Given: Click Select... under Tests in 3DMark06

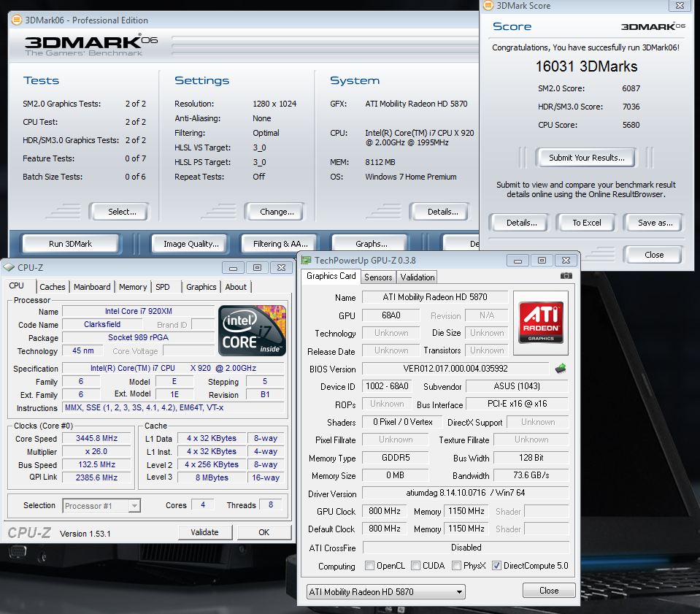Looking at the screenshot, I should (x=119, y=212).
